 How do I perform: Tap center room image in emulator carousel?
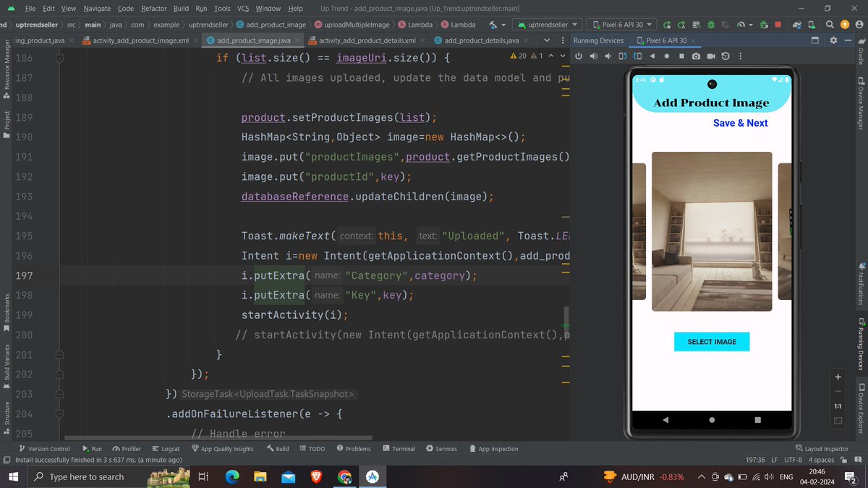click(x=712, y=231)
